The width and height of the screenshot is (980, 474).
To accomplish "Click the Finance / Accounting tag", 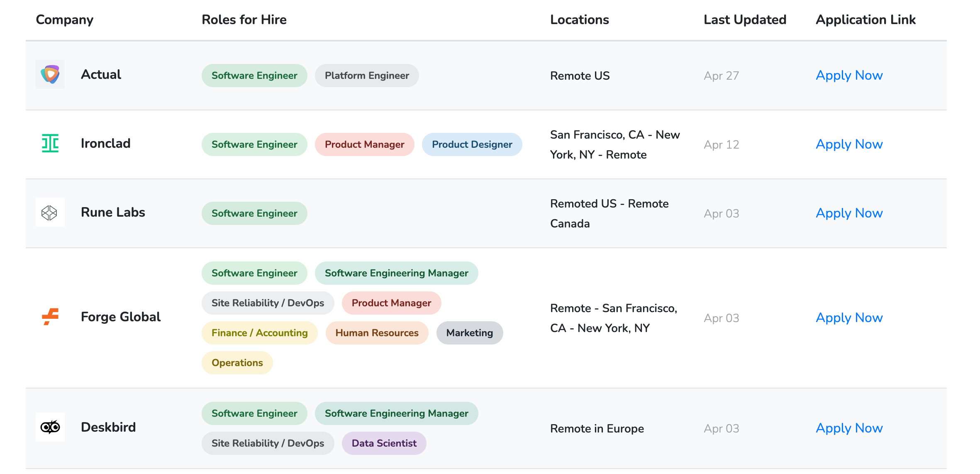I will [x=259, y=333].
